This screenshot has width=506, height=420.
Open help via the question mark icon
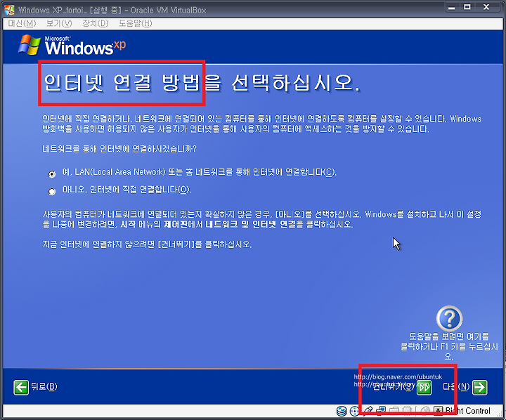pos(449,318)
